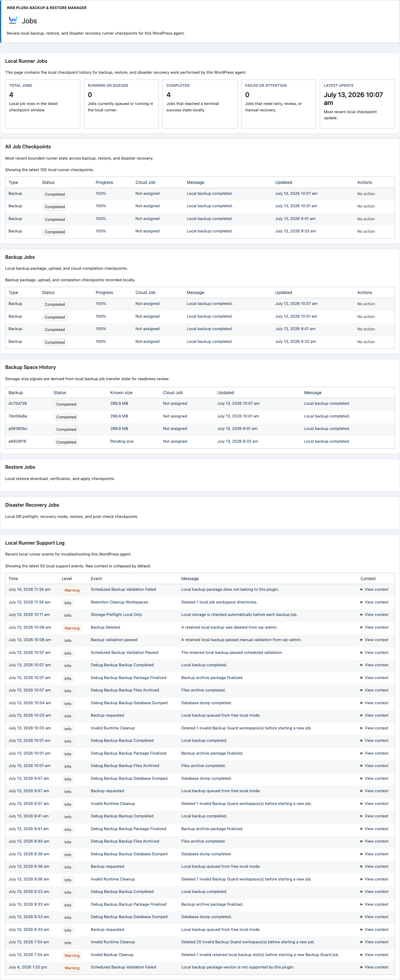This screenshot has height=980, width=400.
Task: Expand View context for 9:33 am Package Finalized
Action: click(374, 904)
